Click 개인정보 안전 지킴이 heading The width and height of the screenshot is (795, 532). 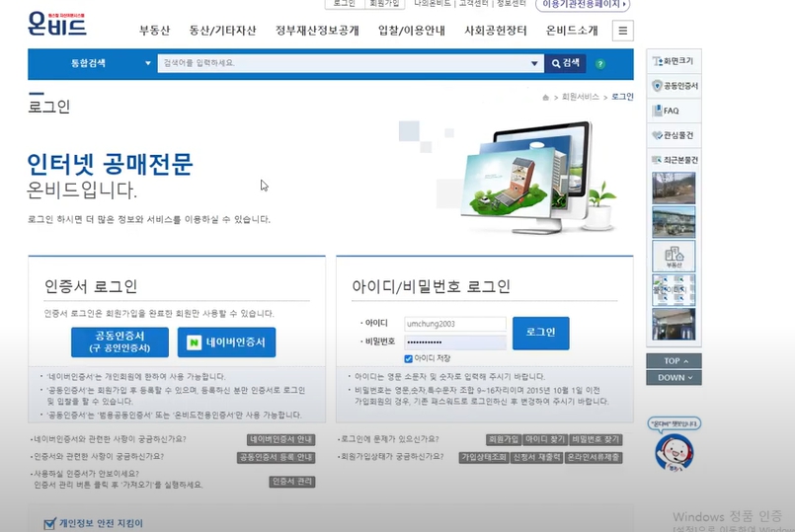click(x=101, y=523)
